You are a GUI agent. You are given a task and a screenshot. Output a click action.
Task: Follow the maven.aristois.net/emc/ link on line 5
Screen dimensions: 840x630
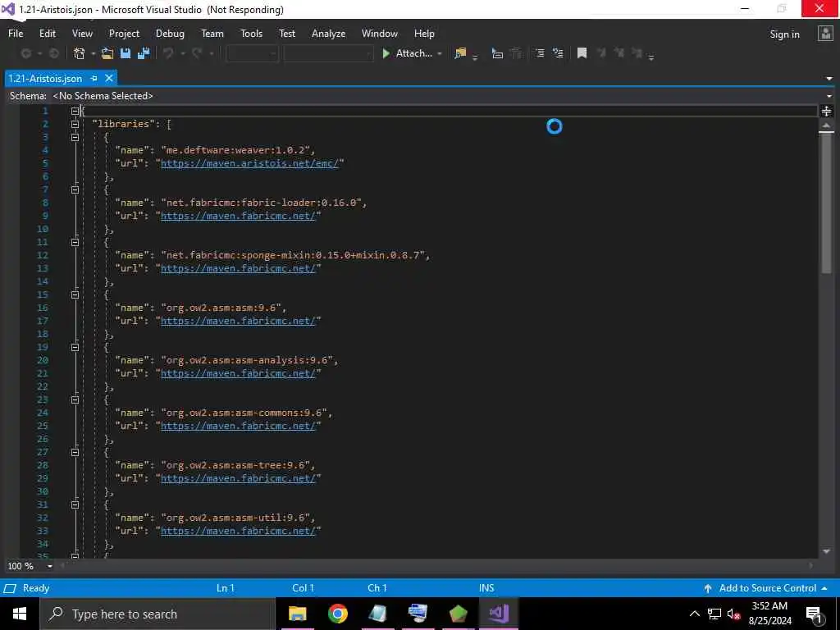tap(249, 163)
